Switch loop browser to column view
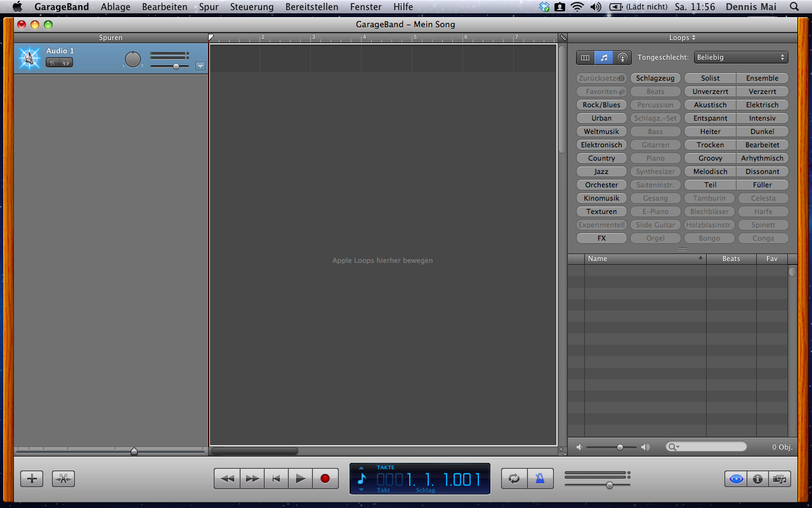The height and width of the screenshot is (508, 812). point(586,57)
